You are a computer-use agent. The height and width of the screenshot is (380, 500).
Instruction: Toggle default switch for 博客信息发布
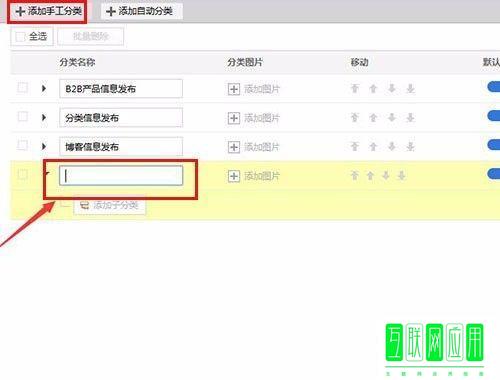(494, 145)
